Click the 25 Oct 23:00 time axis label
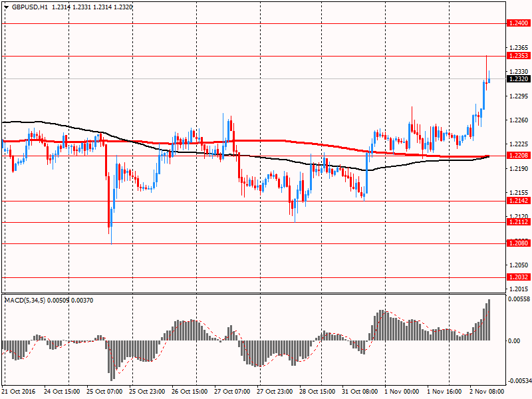 pos(147,392)
